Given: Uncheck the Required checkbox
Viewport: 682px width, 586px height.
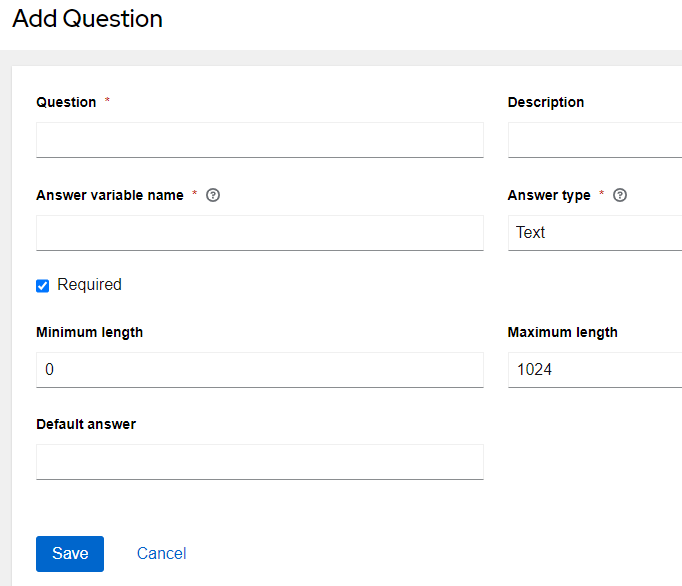Looking at the screenshot, I should pos(43,286).
